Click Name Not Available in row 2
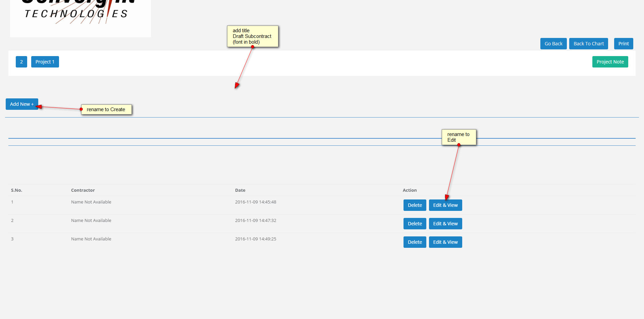This screenshot has height=319, width=644. [x=91, y=221]
